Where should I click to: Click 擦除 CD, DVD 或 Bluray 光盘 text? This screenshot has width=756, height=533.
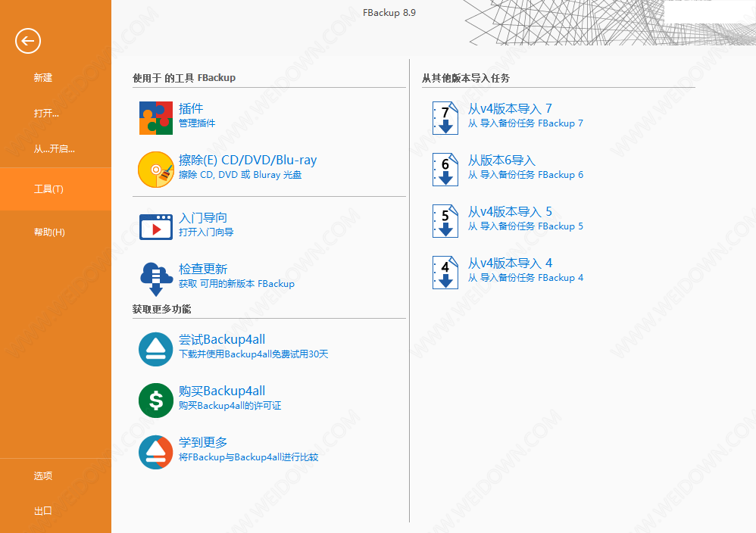pos(240,175)
